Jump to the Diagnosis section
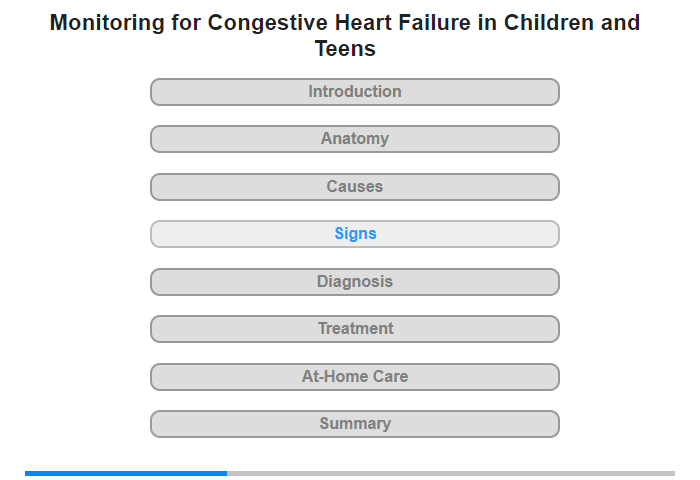The width and height of the screenshot is (700, 480). coord(355,282)
